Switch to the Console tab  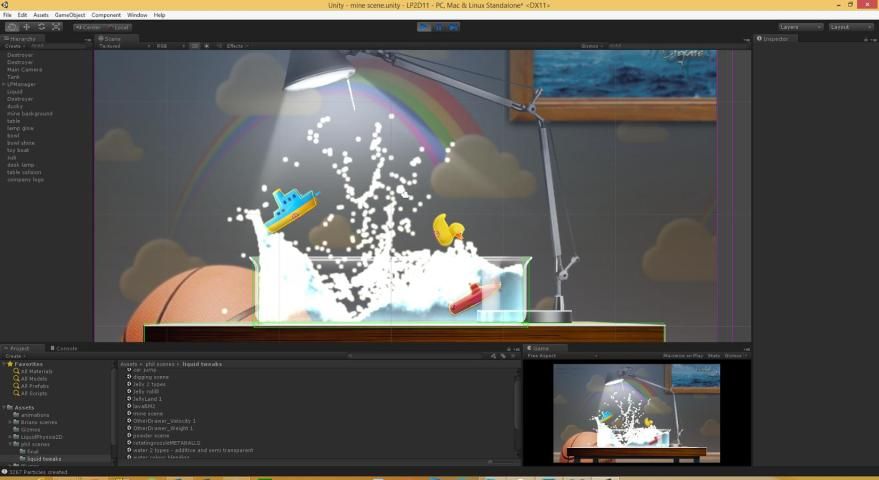66,348
